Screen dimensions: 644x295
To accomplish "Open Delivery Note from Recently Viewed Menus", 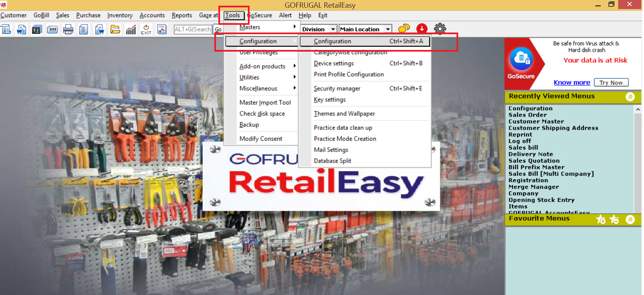I will pos(531,154).
